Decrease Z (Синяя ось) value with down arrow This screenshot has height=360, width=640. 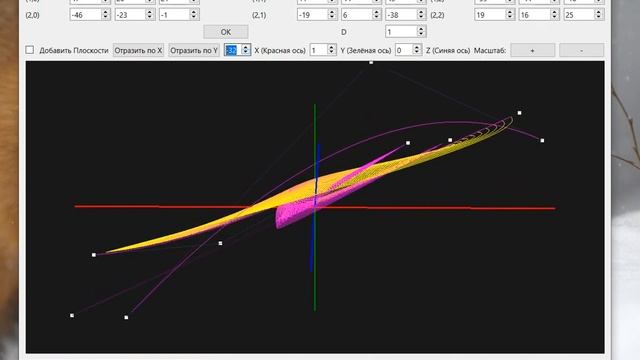416,53
